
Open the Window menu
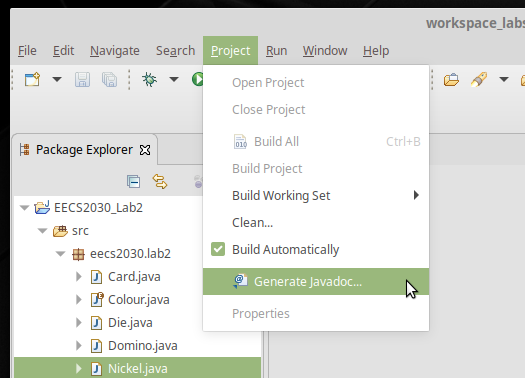point(325,51)
